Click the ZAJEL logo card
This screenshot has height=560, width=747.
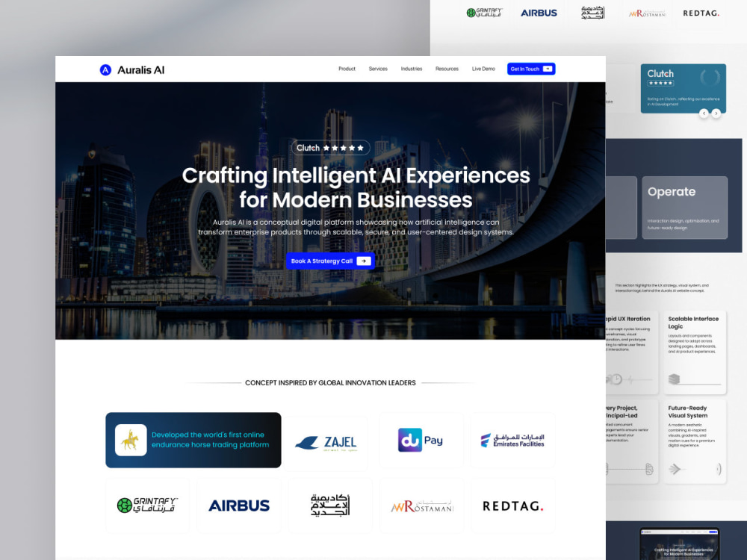coord(326,442)
